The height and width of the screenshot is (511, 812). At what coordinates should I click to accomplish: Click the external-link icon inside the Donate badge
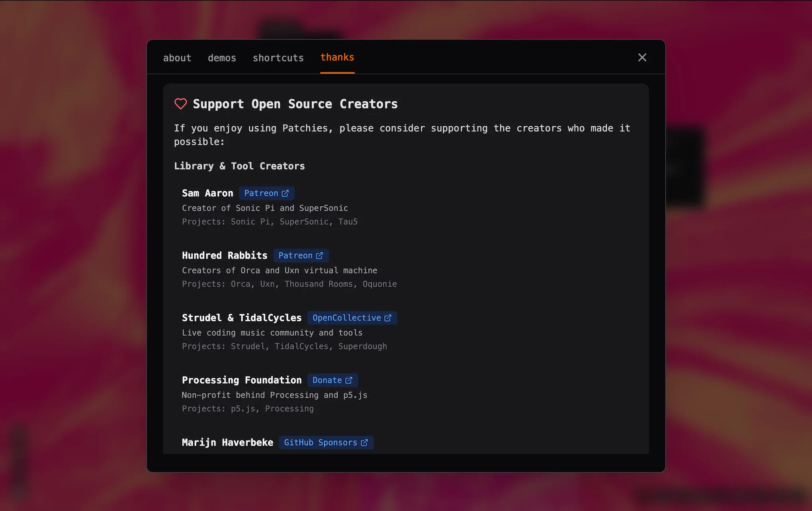point(349,380)
